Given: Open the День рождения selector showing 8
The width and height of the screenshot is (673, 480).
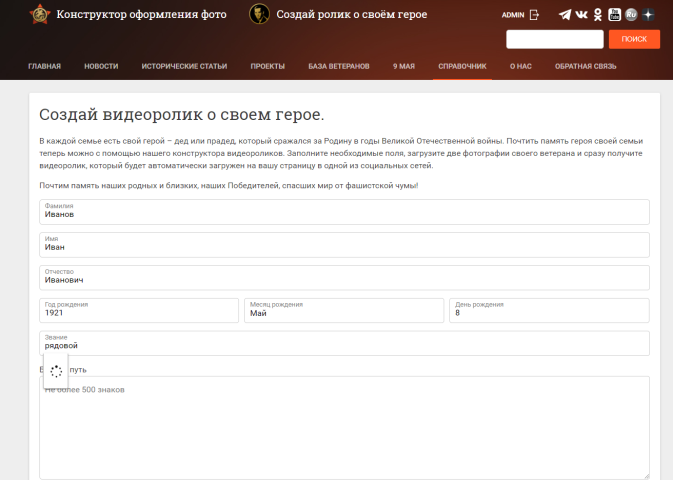Looking at the screenshot, I should [549, 310].
